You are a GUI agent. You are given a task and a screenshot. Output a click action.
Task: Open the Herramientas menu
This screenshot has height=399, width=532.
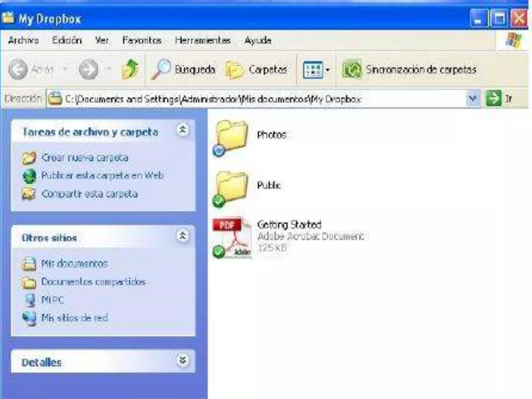(203, 40)
